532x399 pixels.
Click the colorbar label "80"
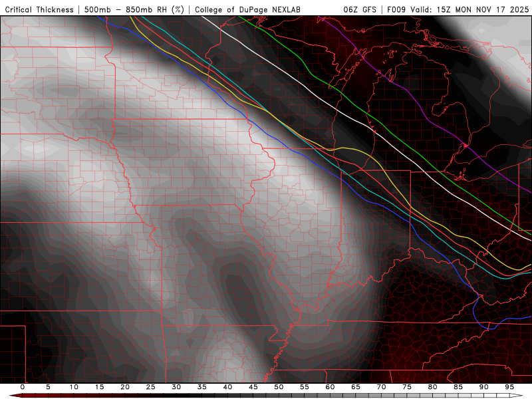click(x=433, y=387)
